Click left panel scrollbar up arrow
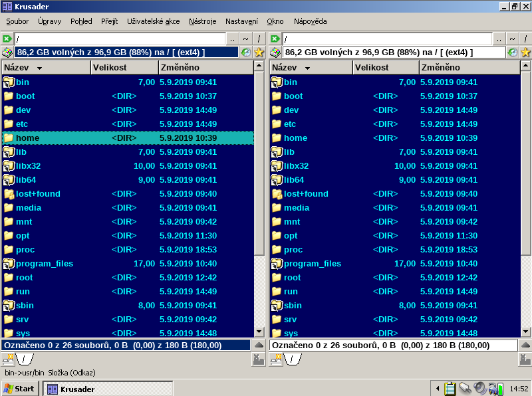 pyautogui.click(x=259, y=65)
